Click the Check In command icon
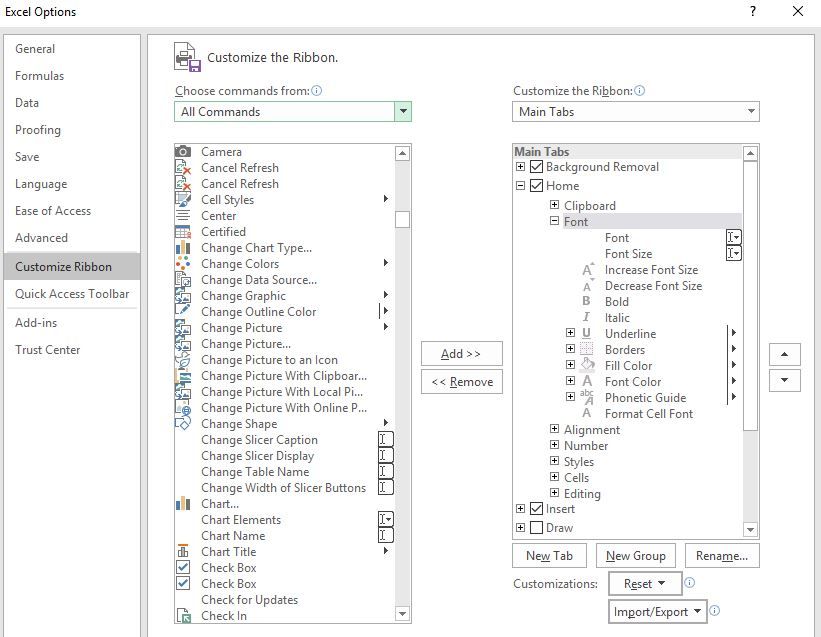821x637 pixels. [184, 616]
